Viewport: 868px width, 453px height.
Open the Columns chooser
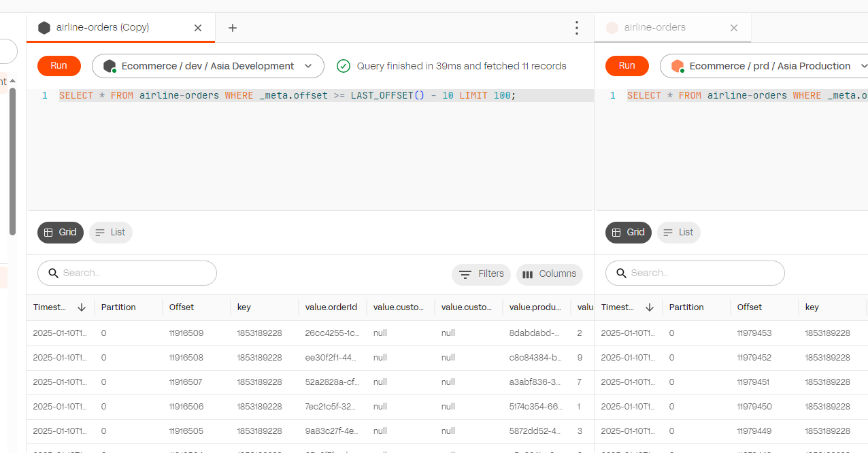550,274
